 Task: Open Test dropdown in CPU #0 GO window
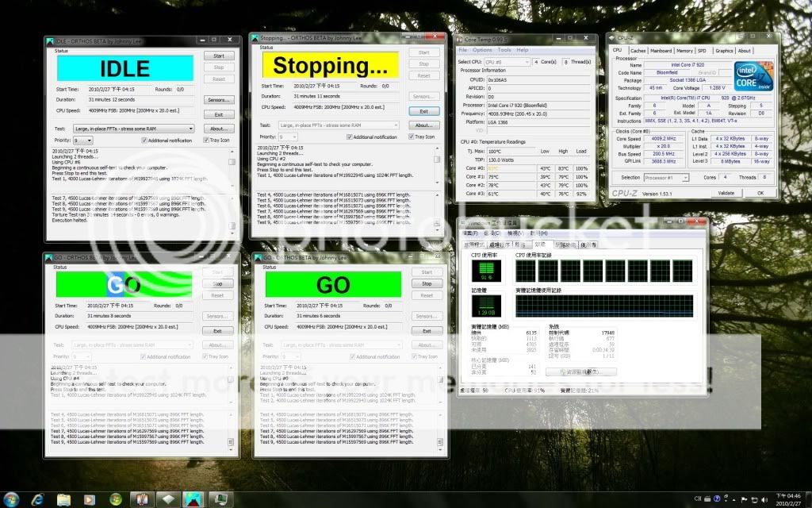pos(342,344)
